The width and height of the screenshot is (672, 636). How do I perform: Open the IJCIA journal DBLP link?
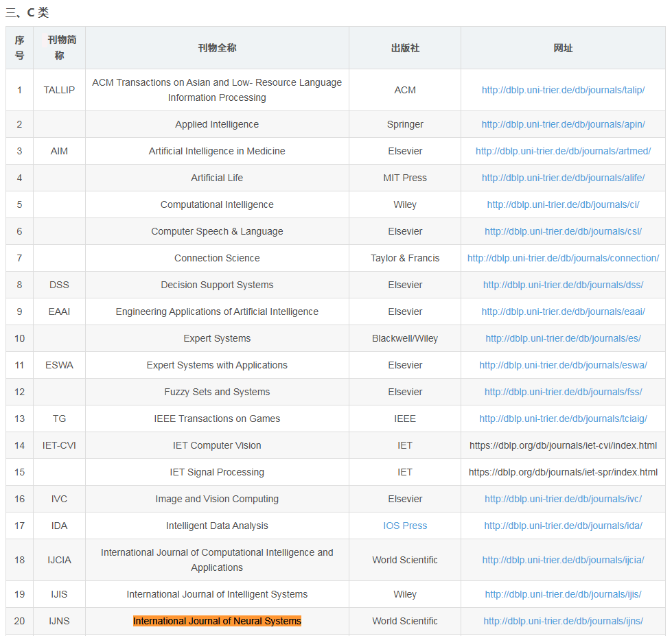563,559
